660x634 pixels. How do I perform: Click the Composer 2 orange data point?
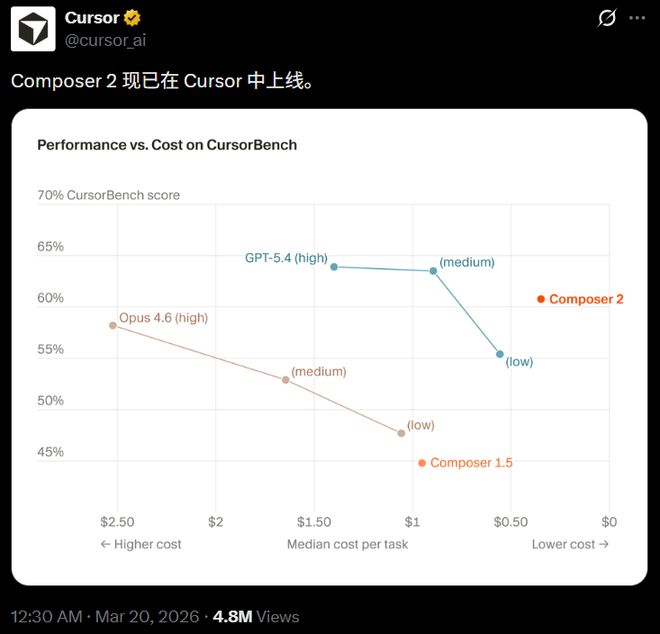(x=541, y=299)
